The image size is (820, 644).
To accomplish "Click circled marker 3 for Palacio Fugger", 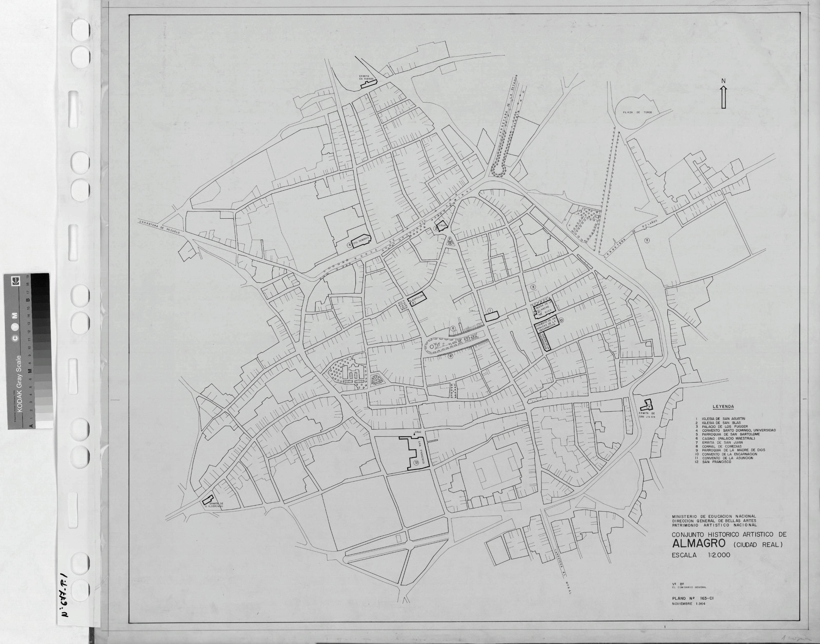I will (533, 287).
